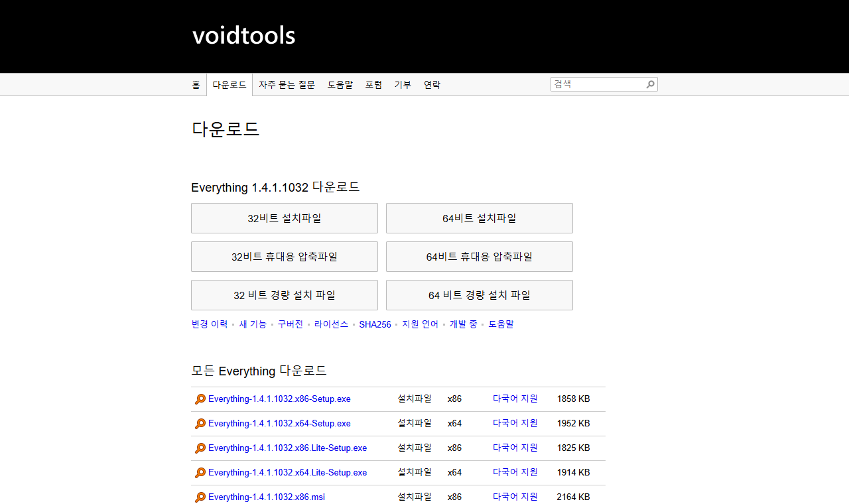Download the 64비트 휴대용 압축파일
Image resolution: width=849 pixels, height=504 pixels.
tap(480, 257)
